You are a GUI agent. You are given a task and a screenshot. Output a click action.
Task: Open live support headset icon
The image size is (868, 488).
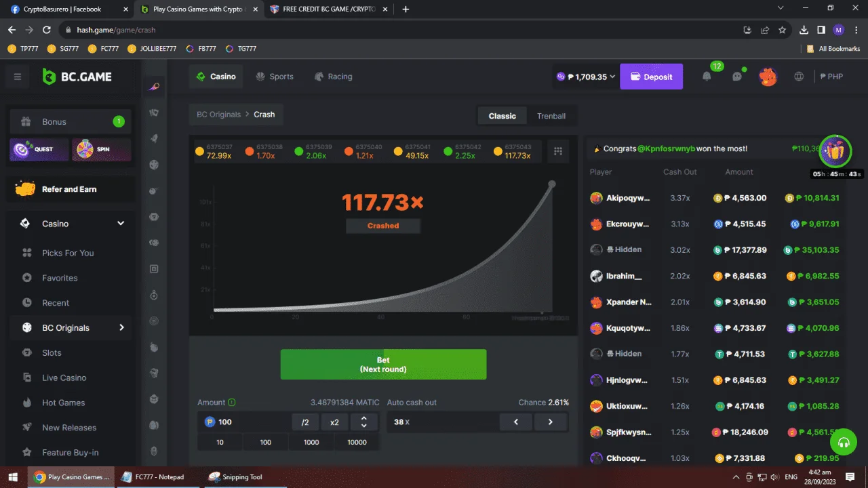click(844, 443)
